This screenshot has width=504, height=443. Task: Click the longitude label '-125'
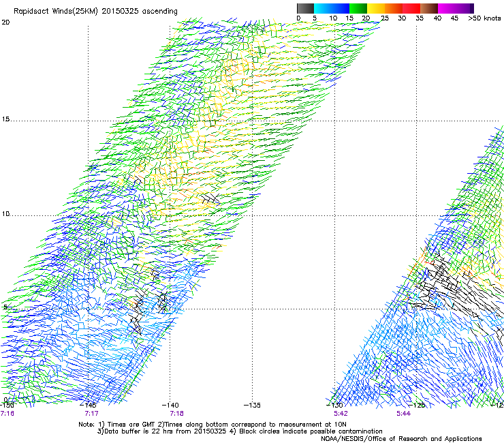(x=417, y=405)
